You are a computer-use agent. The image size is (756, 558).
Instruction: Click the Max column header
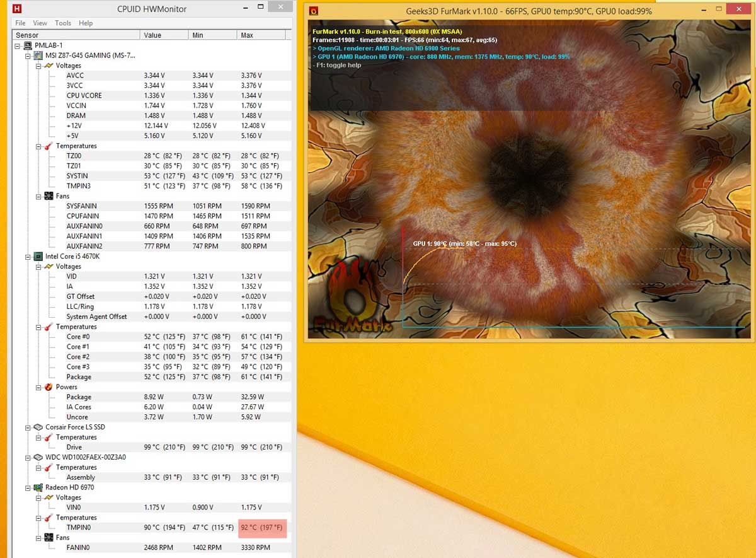pyautogui.click(x=247, y=35)
